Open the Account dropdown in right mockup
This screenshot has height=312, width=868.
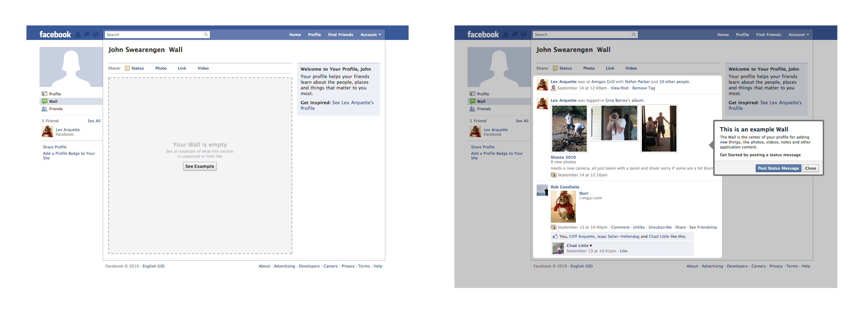[x=798, y=35]
